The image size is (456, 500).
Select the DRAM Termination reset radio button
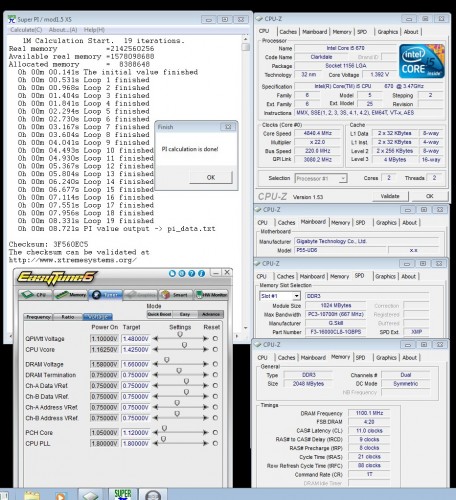pos(215,375)
